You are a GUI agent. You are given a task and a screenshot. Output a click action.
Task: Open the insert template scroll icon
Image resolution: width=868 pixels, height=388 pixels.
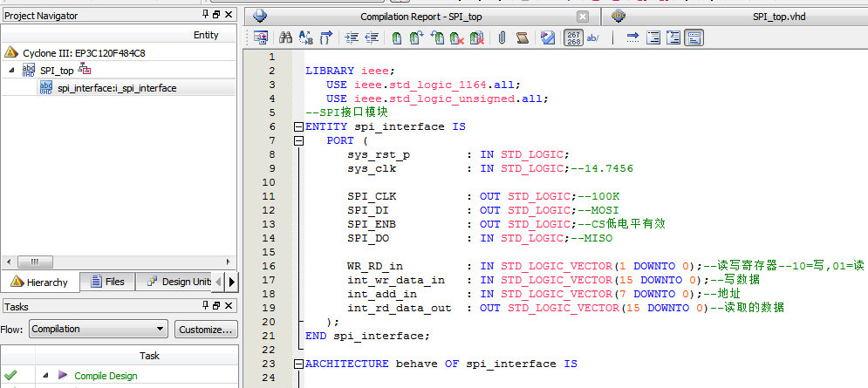(x=522, y=37)
